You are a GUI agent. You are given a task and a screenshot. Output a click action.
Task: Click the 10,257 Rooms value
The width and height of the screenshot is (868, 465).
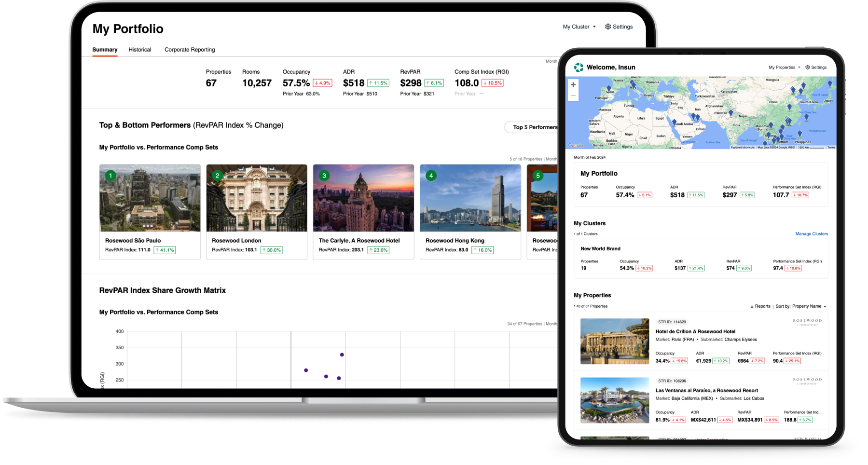[257, 83]
